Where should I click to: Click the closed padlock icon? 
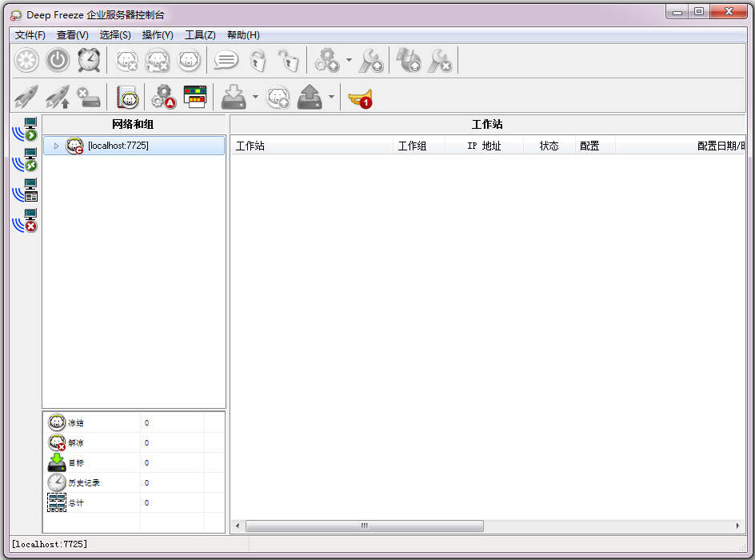point(258,61)
